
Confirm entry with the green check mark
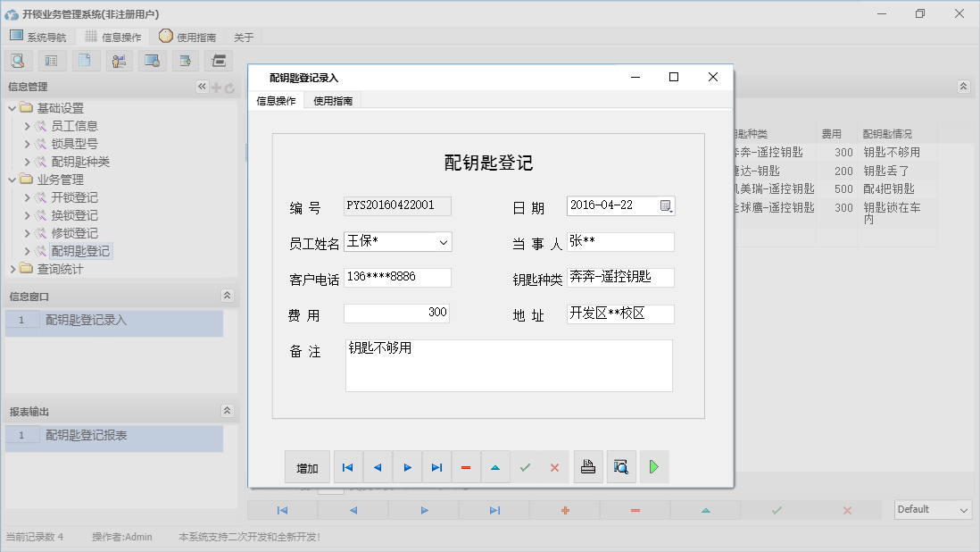[x=525, y=466]
